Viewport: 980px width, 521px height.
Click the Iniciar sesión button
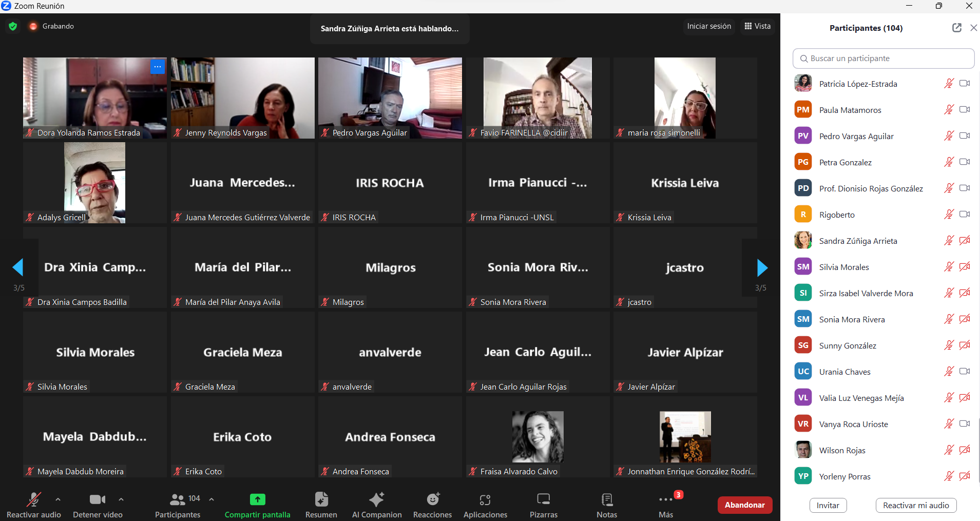709,26
